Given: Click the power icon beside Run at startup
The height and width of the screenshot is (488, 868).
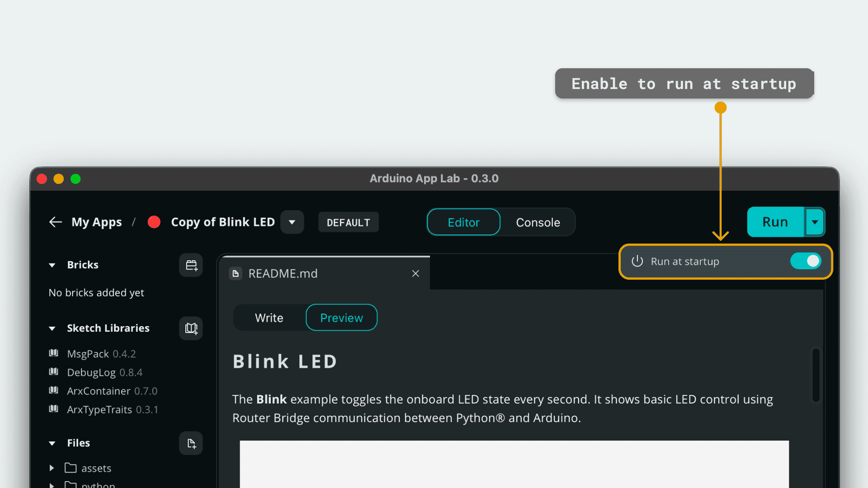Looking at the screenshot, I should 637,261.
